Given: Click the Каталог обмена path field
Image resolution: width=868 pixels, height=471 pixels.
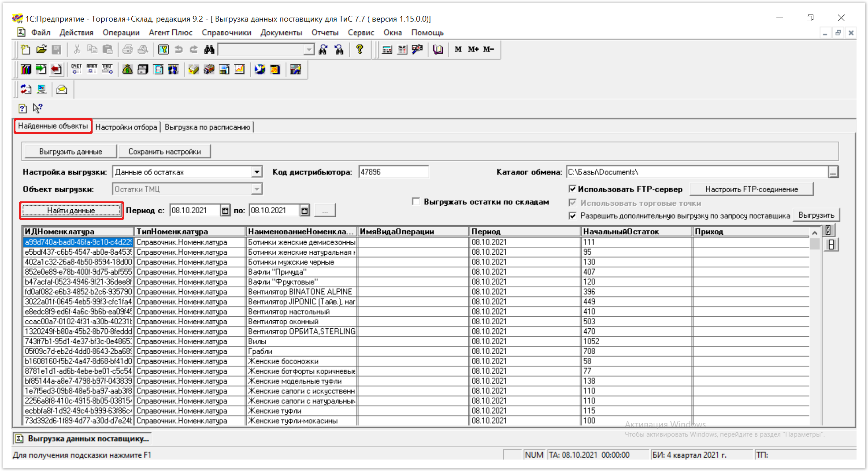Looking at the screenshot, I should [697, 172].
